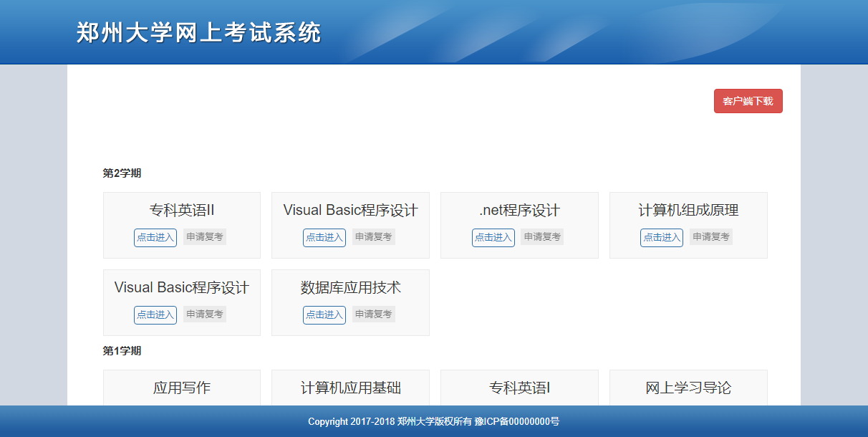Select the 第2学期 section heading
Viewport: 868px width, 437px height.
tap(122, 173)
